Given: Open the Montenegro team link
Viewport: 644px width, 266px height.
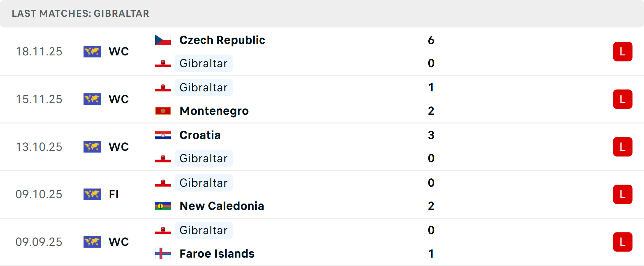Looking at the screenshot, I should (214, 111).
